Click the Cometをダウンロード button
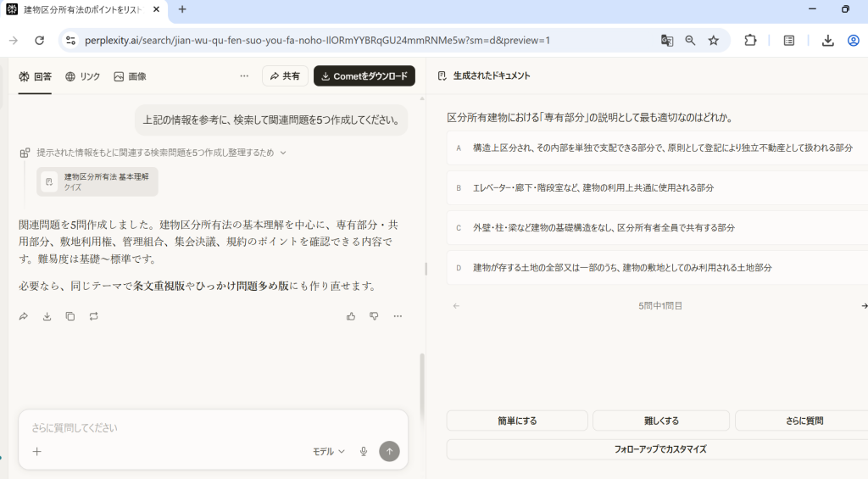 click(x=364, y=76)
